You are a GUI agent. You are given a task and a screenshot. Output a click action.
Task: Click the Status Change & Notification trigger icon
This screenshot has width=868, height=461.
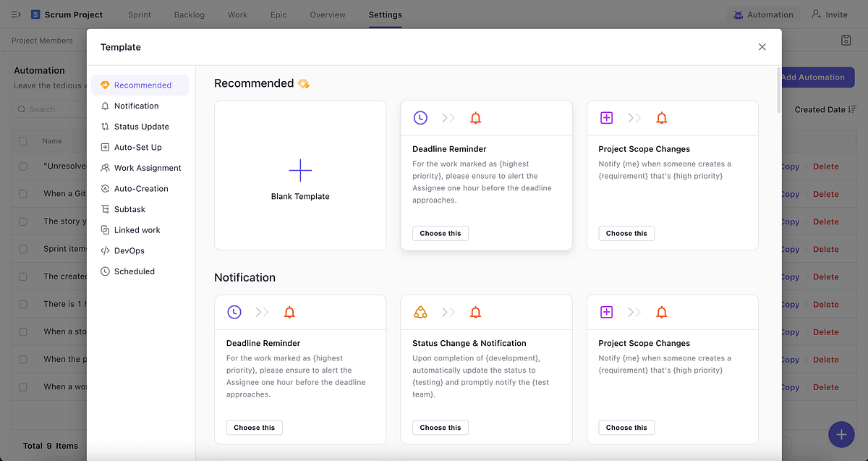click(420, 312)
